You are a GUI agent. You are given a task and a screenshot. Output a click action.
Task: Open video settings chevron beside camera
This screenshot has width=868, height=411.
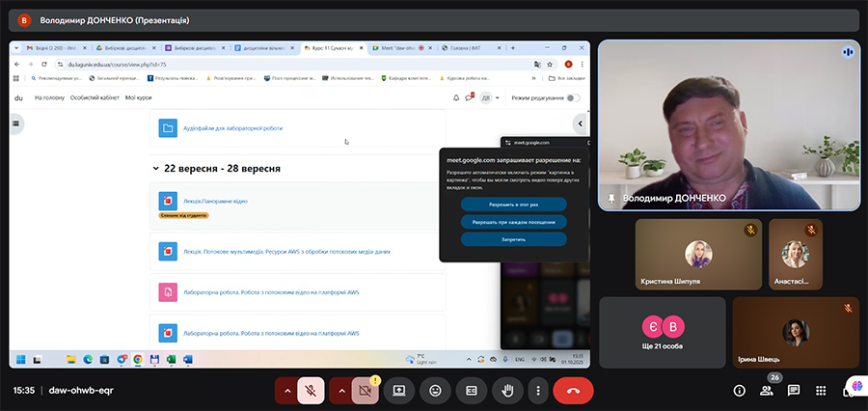coord(341,391)
